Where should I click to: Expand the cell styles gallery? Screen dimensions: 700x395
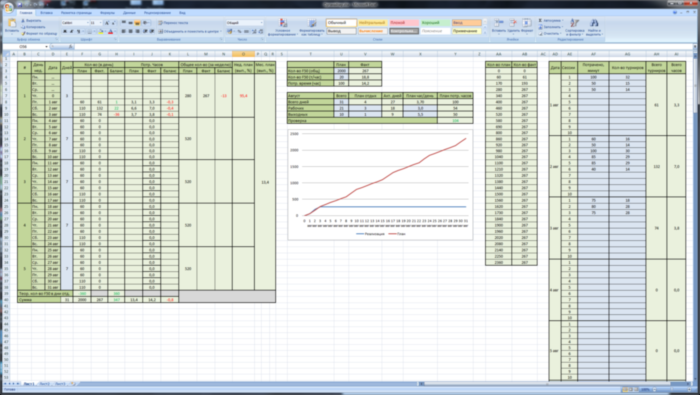click(485, 33)
